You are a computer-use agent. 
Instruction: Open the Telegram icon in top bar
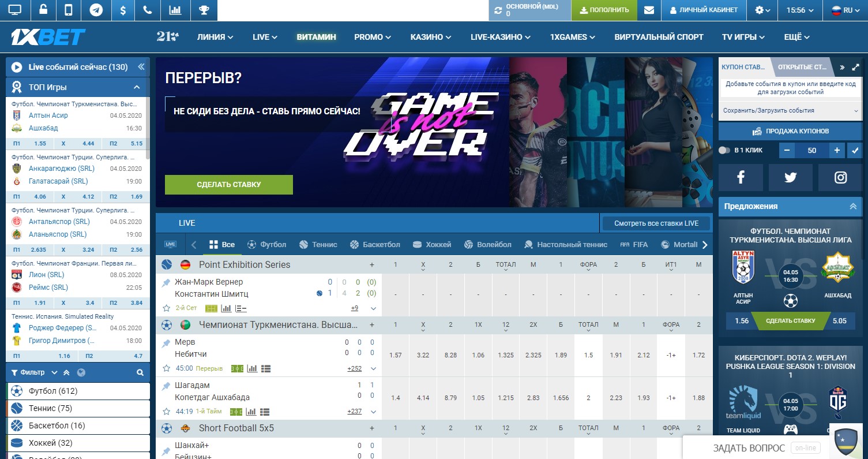click(x=96, y=10)
